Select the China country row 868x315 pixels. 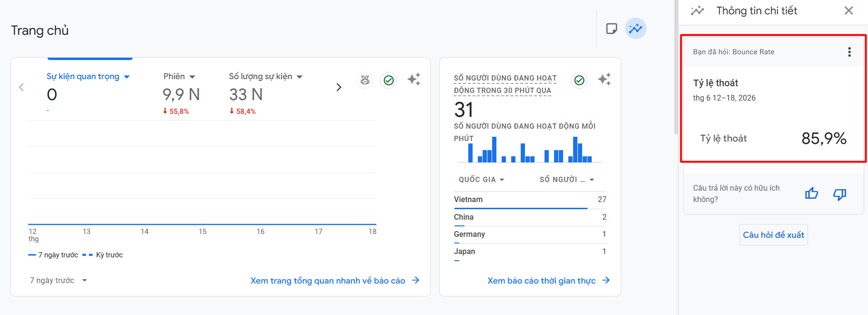coord(530,217)
